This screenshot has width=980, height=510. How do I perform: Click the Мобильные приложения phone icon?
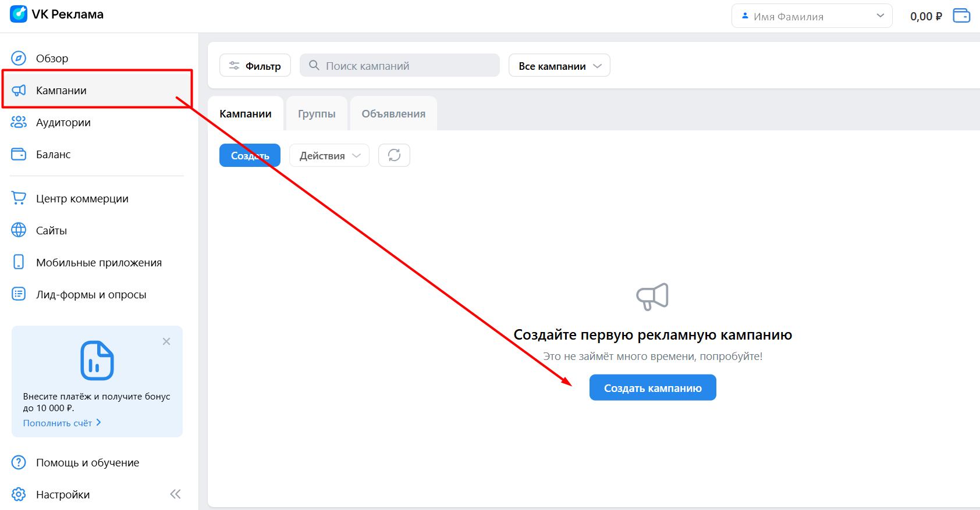pyautogui.click(x=19, y=262)
